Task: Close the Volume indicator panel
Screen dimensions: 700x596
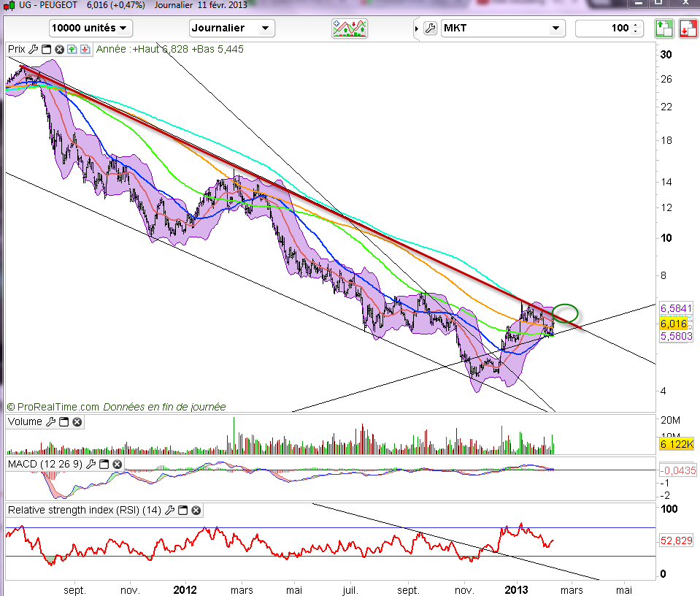Action: click(x=77, y=421)
